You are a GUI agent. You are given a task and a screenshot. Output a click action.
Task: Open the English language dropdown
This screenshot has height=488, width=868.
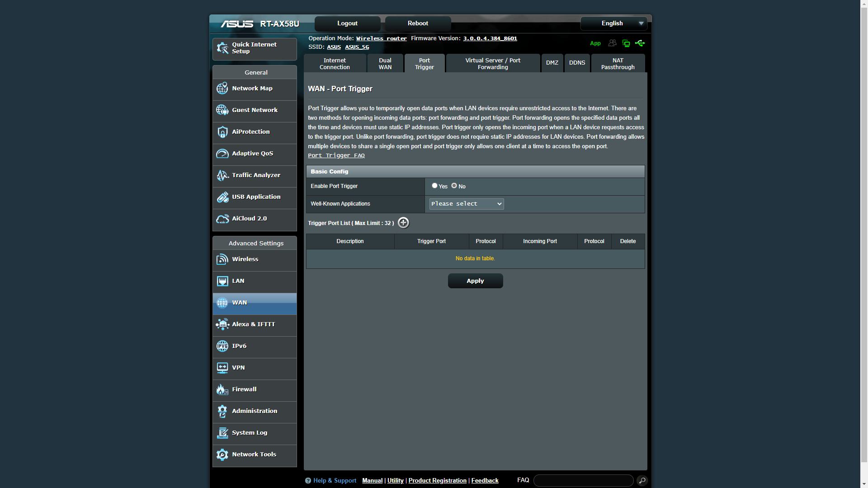pos(613,23)
